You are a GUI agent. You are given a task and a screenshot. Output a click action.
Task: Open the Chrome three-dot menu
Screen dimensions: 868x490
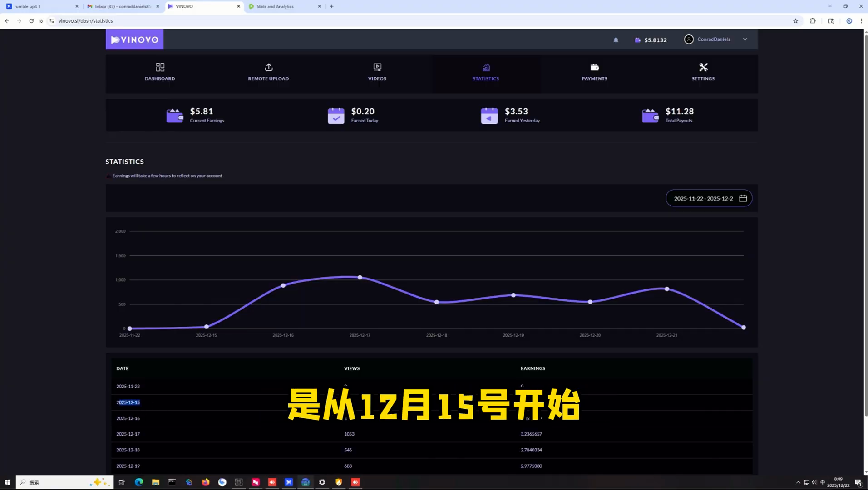[x=861, y=21]
